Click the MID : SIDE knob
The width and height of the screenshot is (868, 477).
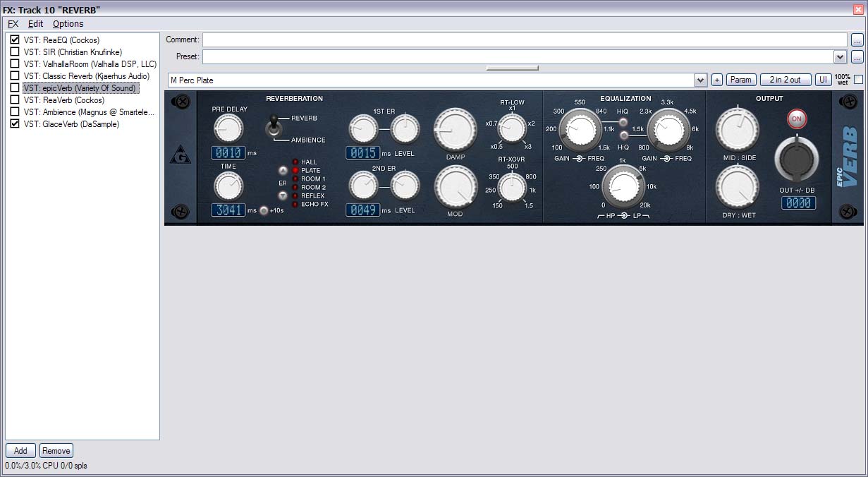[738, 129]
